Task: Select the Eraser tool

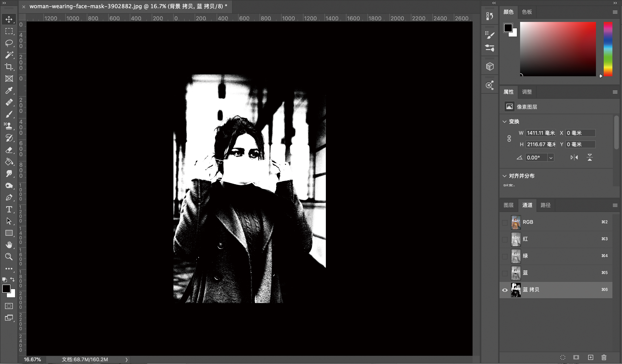Action: (x=9, y=150)
